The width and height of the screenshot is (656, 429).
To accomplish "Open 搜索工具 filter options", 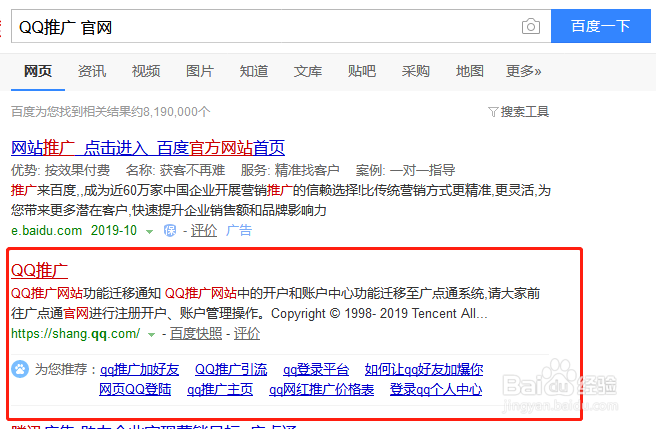I will click(525, 112).
